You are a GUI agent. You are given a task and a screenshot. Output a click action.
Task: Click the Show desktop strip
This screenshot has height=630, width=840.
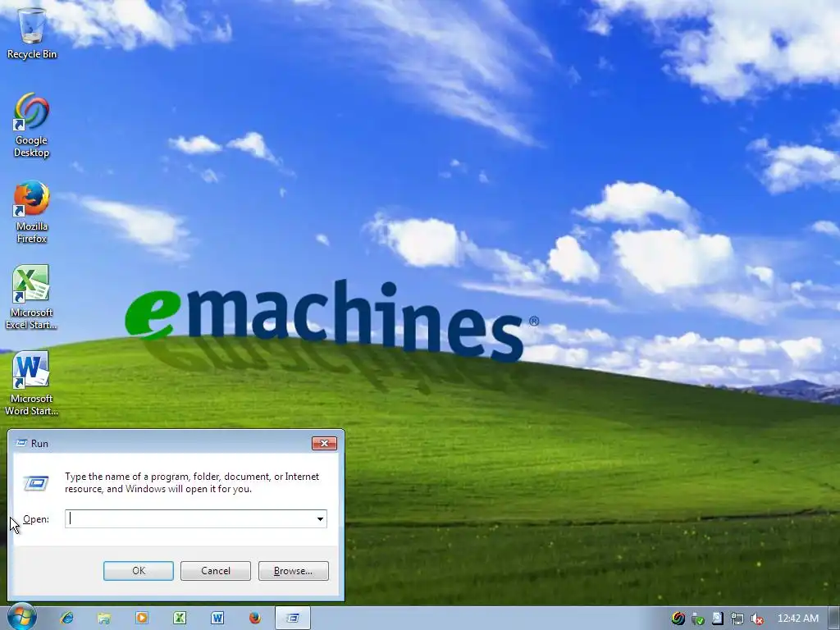[x=834, y=619]
